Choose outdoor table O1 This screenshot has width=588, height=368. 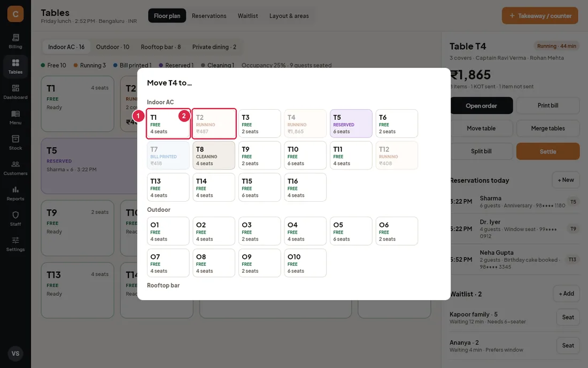pos(168,232)
